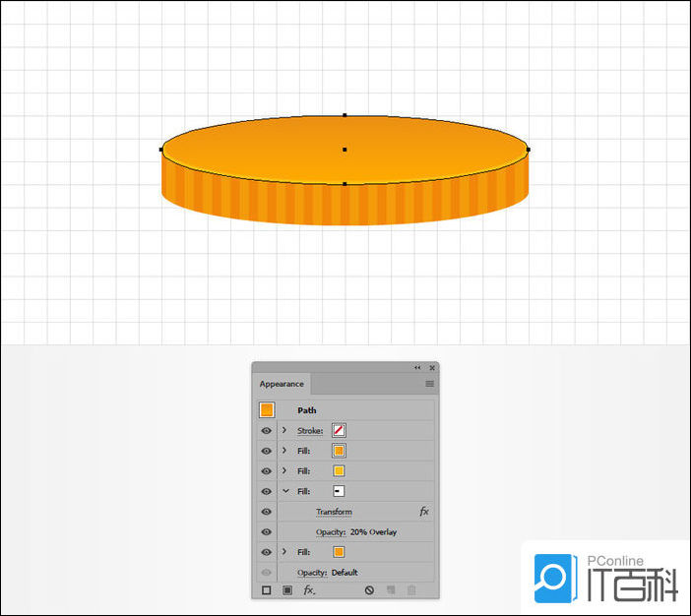Screen dimensions: 691x616
Task: Expand the Stroke attribute
Action: 284,430
